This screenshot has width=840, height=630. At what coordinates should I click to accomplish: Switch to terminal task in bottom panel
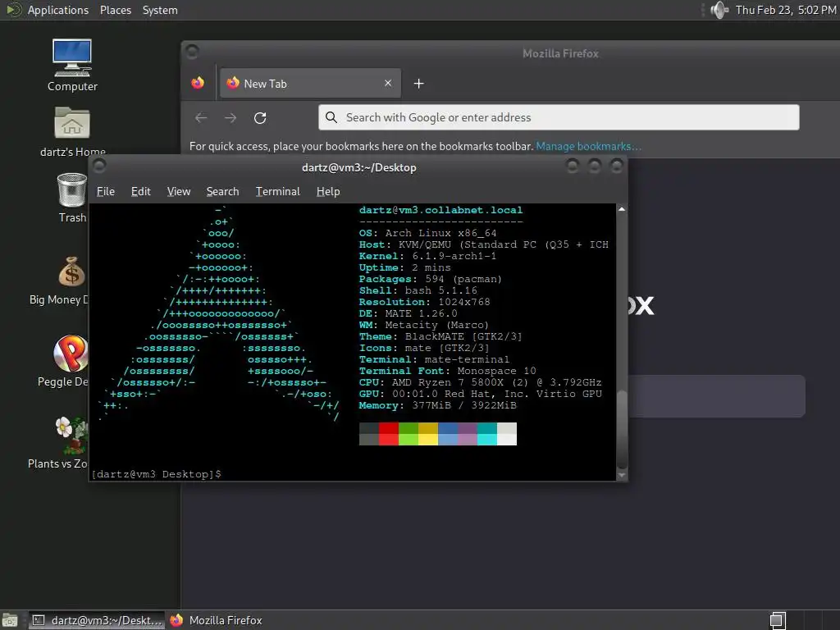coord(97,620)
